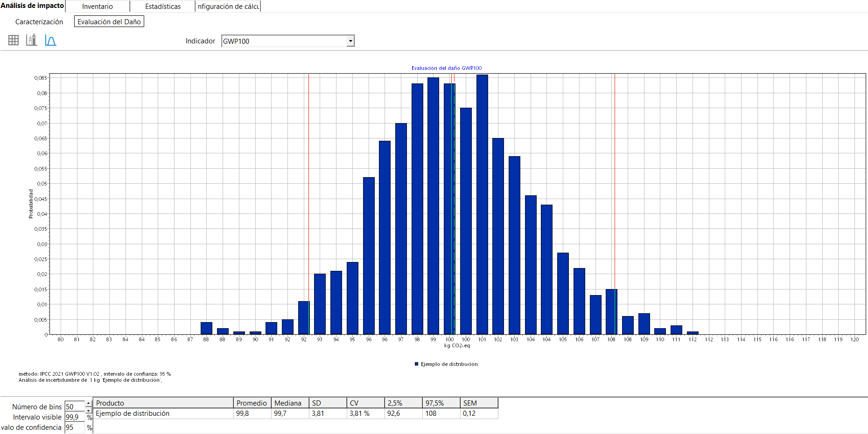Click the SD value 3,81

tap(328, 413)
